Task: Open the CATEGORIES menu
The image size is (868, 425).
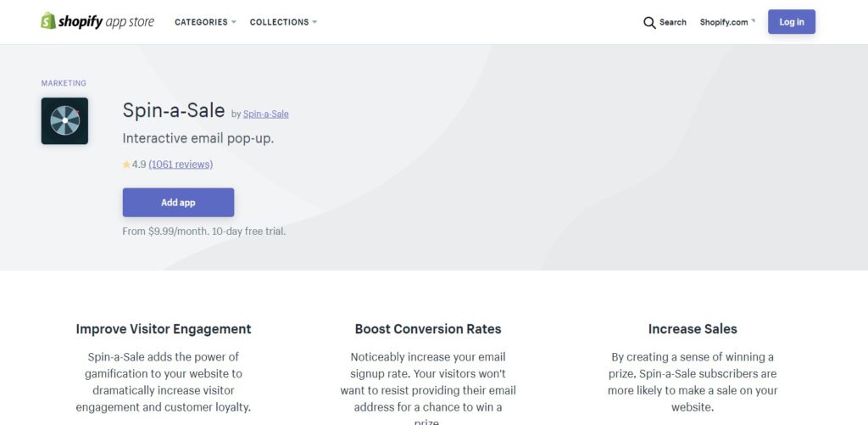Action: [201, 22]
